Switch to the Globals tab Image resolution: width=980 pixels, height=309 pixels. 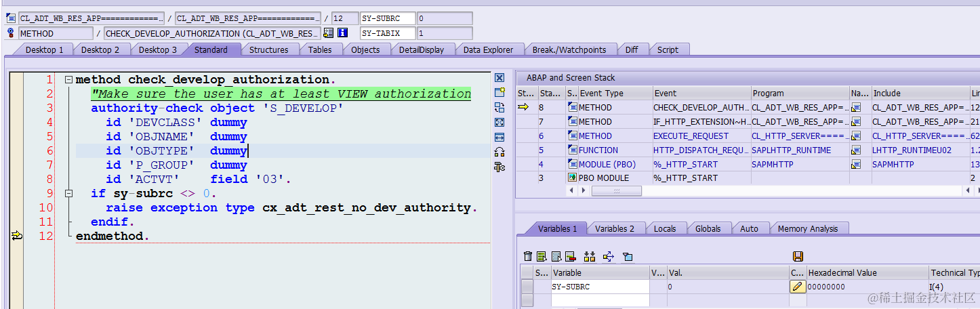point(708,228)
